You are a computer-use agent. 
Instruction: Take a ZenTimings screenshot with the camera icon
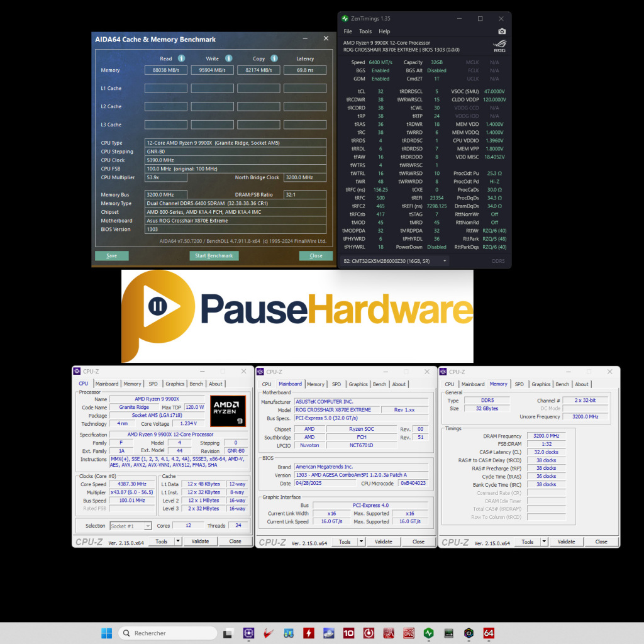pos(502,31)
